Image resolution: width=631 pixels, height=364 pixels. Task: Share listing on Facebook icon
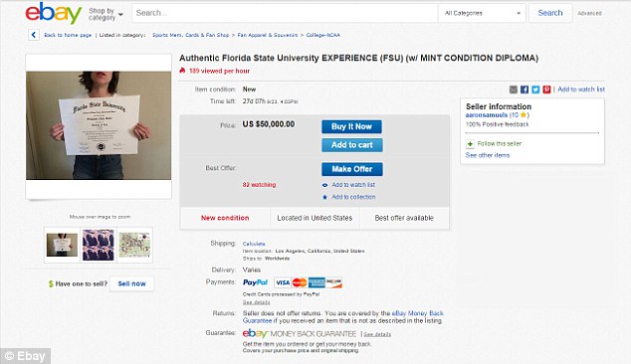point(524,90)
